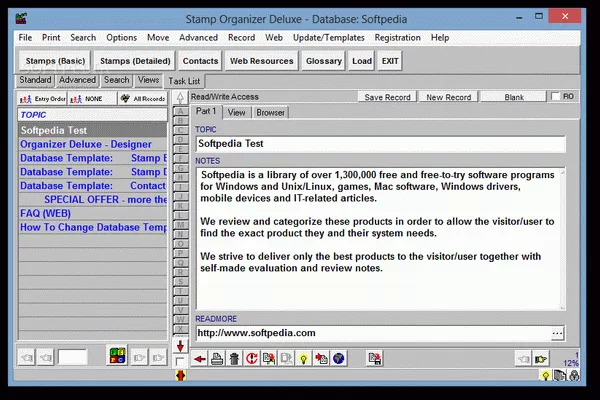Click the light bulb icon in bottom toolbar
600x400 pixels.
(302, 358)
